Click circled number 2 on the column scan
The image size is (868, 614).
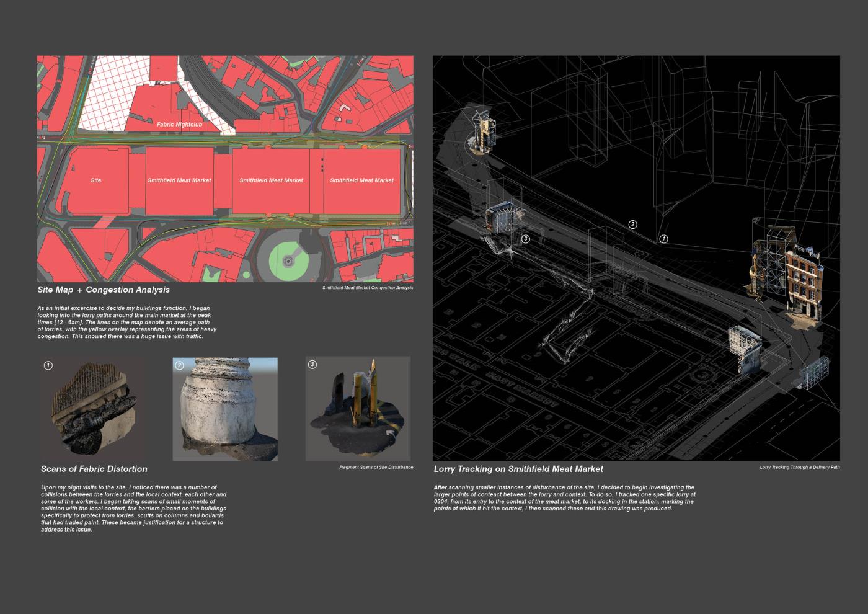click(x=179, y=365)
